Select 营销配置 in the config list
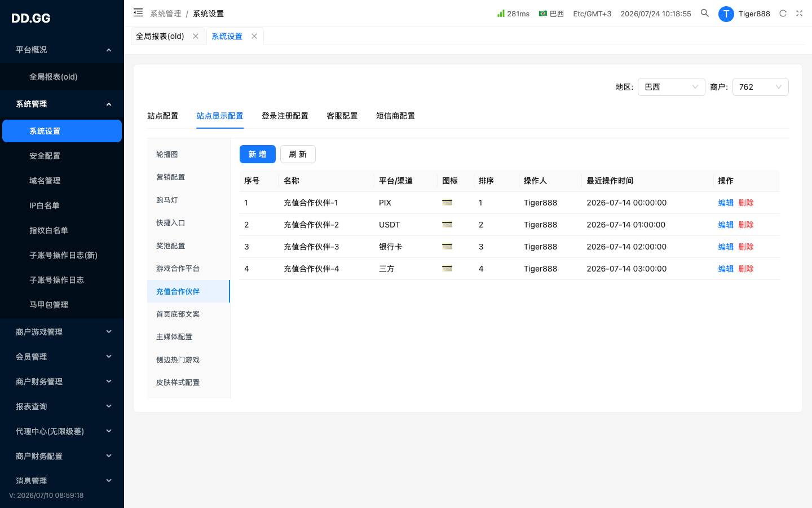Image resolution: width=812 pixels, height=508 pixels. pos(188,177)
